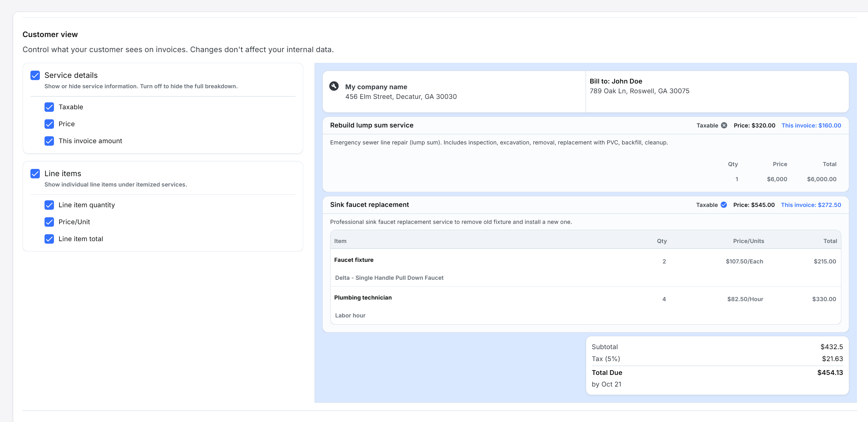The image size is (868, 422).
Task: Uncheck the Price/Unit checkbox
Action: [x=49, y=222]
